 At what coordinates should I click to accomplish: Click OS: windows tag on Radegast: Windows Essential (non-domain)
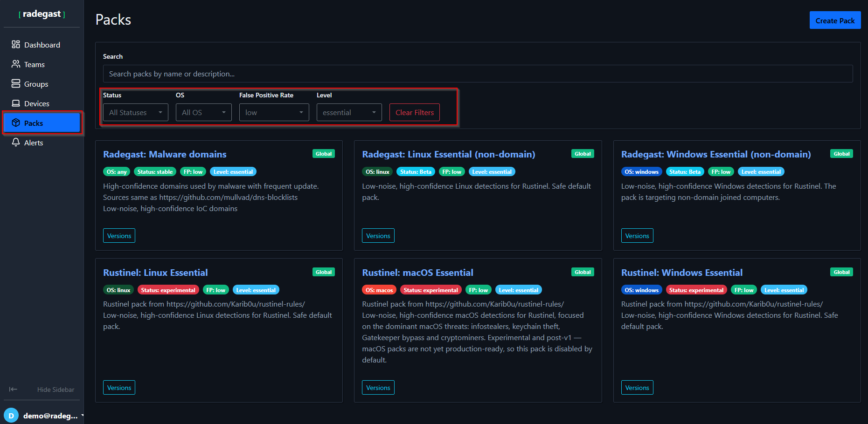[x=642, y=172]
